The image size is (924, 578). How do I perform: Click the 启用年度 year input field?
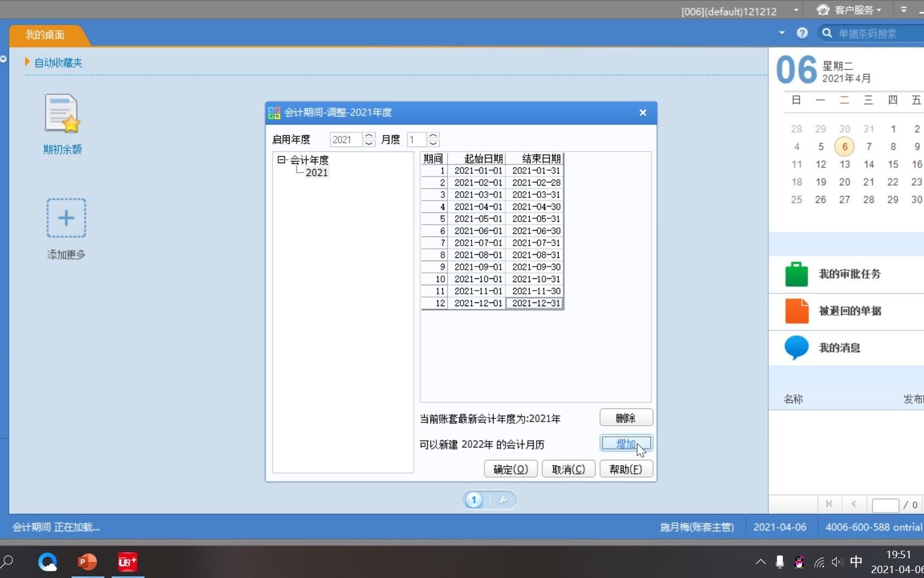click(x=346, y=140)
